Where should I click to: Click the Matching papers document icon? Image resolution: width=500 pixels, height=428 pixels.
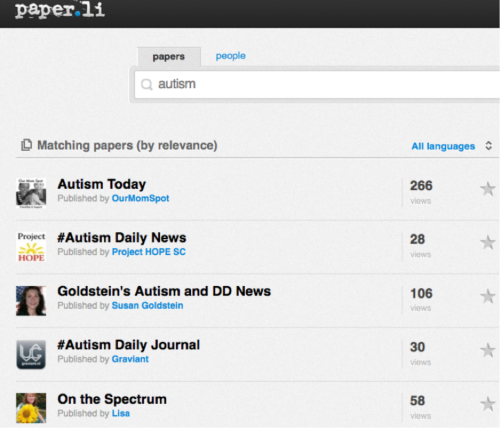[x=26, y=145]
